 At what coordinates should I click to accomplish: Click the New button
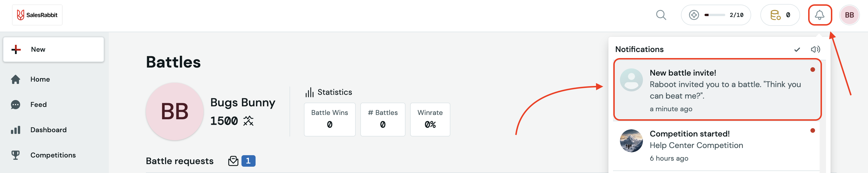(54, 49)
